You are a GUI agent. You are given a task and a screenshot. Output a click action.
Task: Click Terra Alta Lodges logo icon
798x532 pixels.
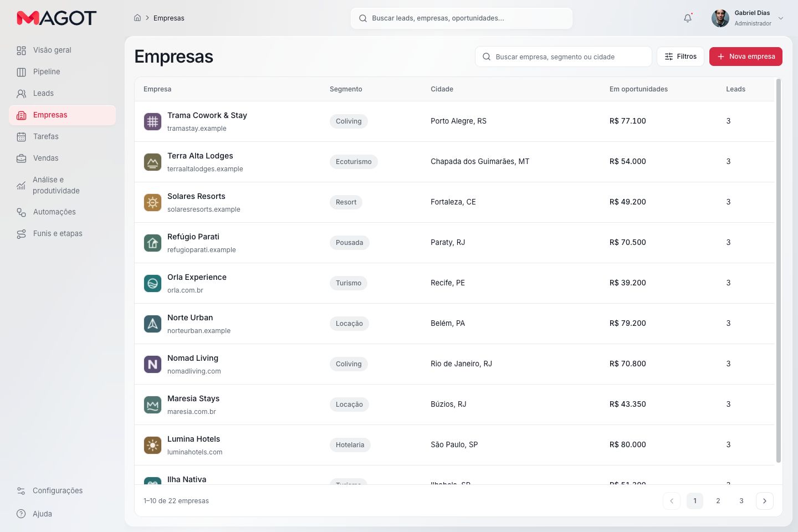[x=152, y=162]
